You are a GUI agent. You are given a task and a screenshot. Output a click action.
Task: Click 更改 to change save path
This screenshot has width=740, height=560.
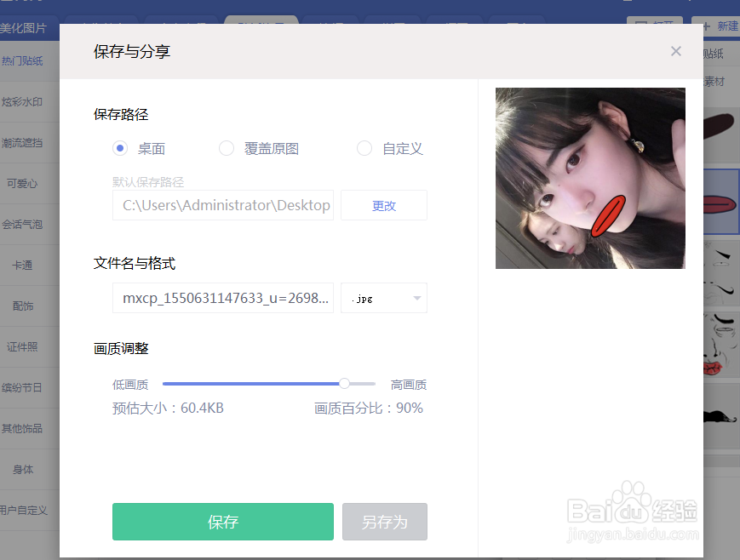pos(383,205)
